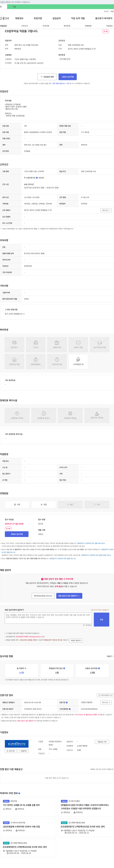This screenshot has height=868, width=114.
Task: Switch to the 기업정보 section tab
Action: click(109, 26)
